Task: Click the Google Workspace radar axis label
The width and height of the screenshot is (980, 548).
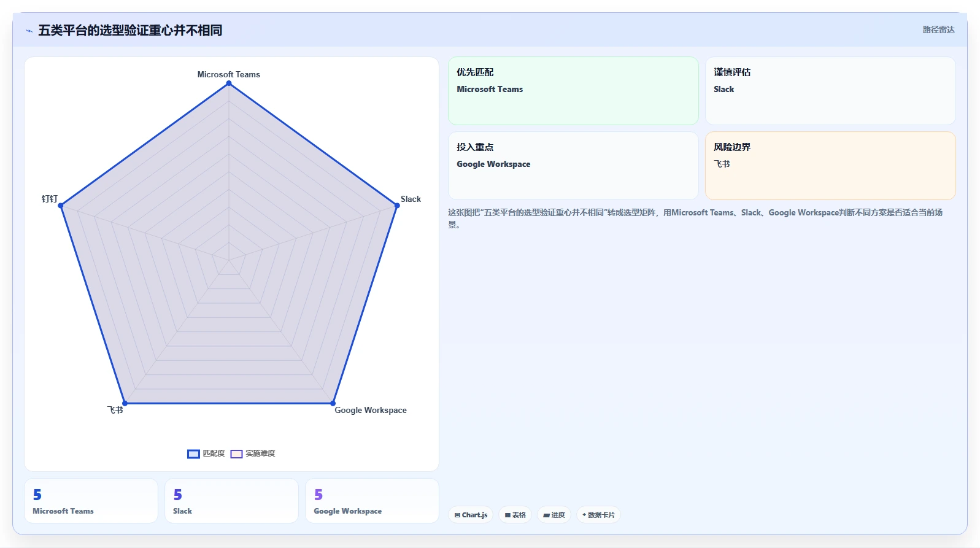Action: (371, 410)
